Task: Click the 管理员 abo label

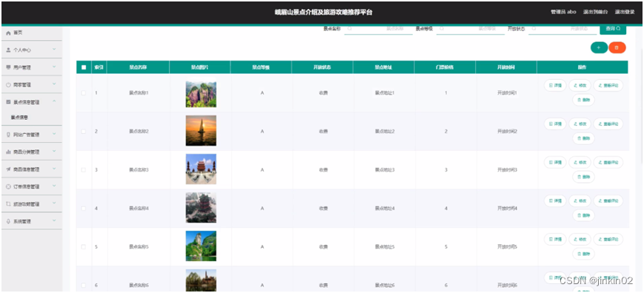Action: point(563,13)
